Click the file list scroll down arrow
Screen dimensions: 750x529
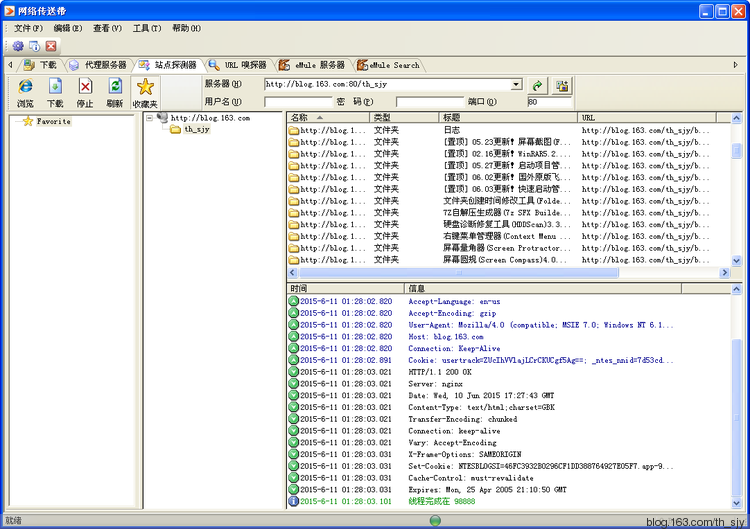[x=736, y=261]
